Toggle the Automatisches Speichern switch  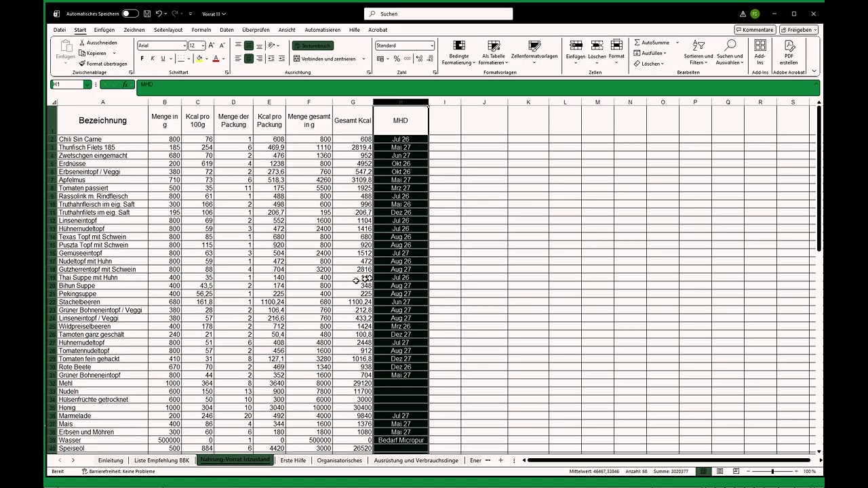[x=130, y=14]
